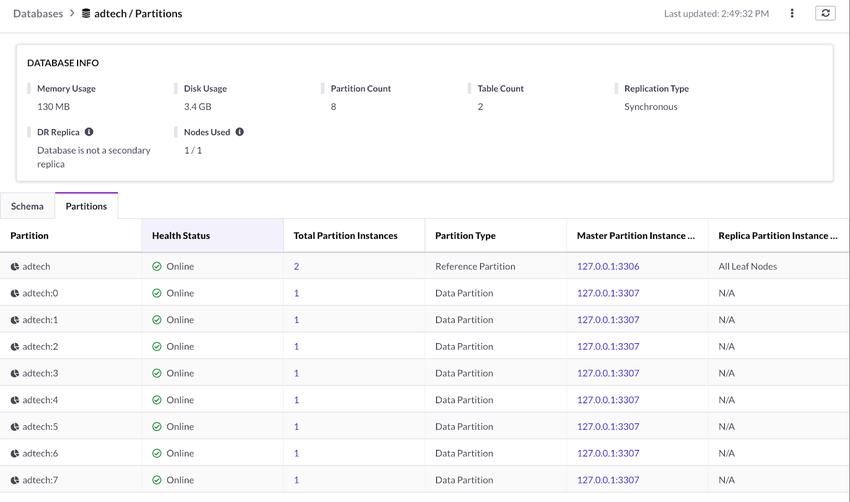
Task: Click the partition icon for adtech:3
Action: click(15, 374)
